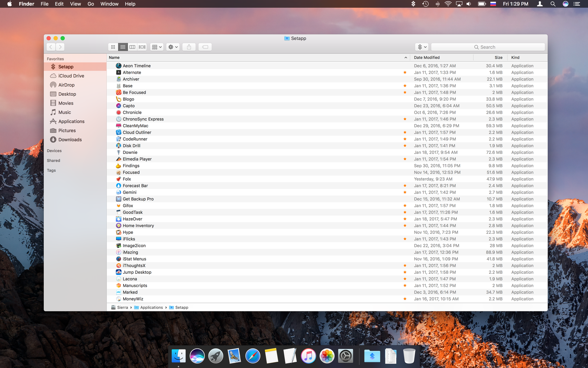Viewport: 588px width, 368px height.
Task: Open iCloud Drive in the sidebar
Action: 75,76
